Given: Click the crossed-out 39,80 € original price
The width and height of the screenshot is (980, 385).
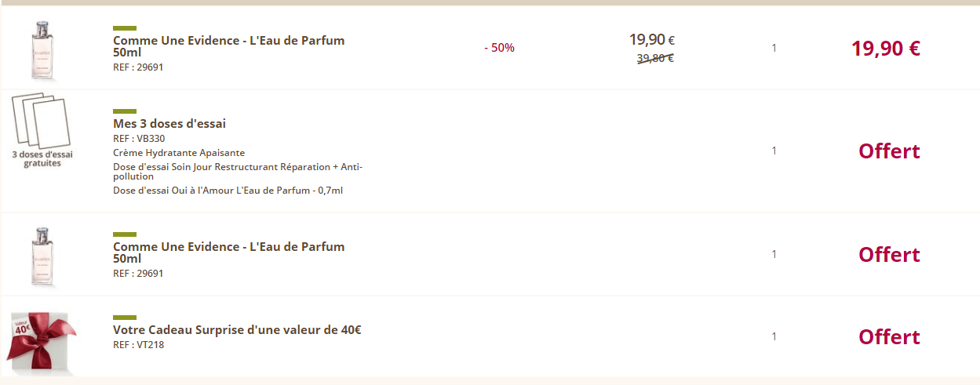Looking at the screenshot, I should pos(655,58).
